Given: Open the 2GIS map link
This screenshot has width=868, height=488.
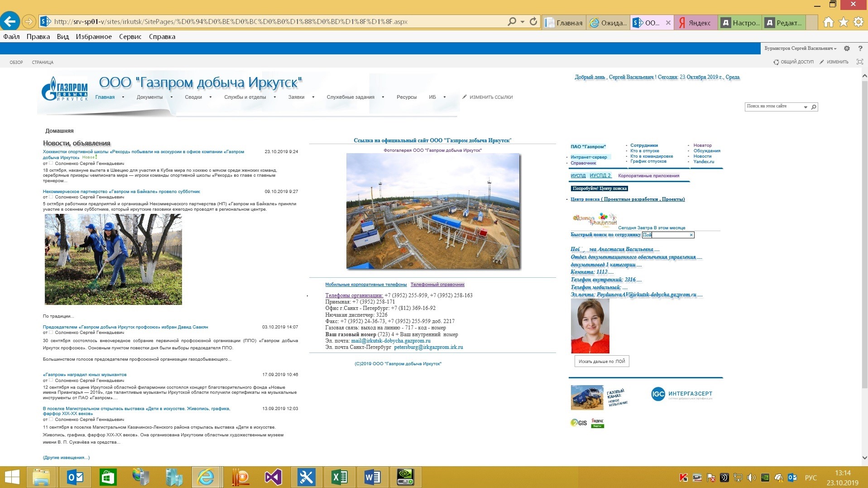Looking at the screenshot, I should coord(579,423).
